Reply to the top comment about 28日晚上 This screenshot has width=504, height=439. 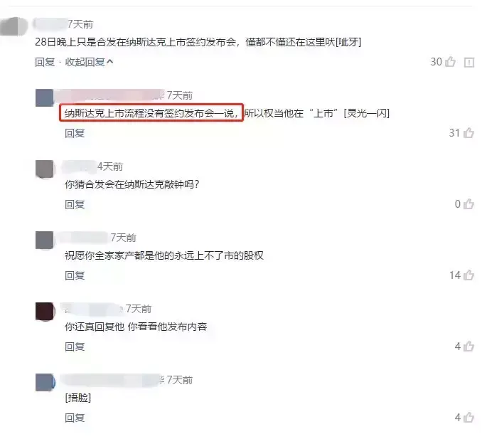tap(45, 62)
